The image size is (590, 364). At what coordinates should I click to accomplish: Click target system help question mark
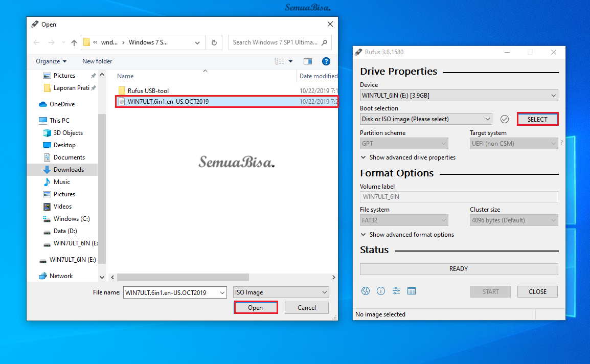(561, 143)
